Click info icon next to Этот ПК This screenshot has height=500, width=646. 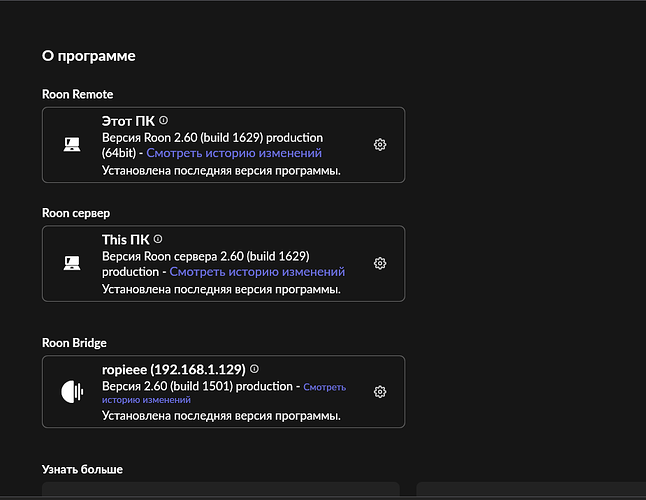click(164, 120)
